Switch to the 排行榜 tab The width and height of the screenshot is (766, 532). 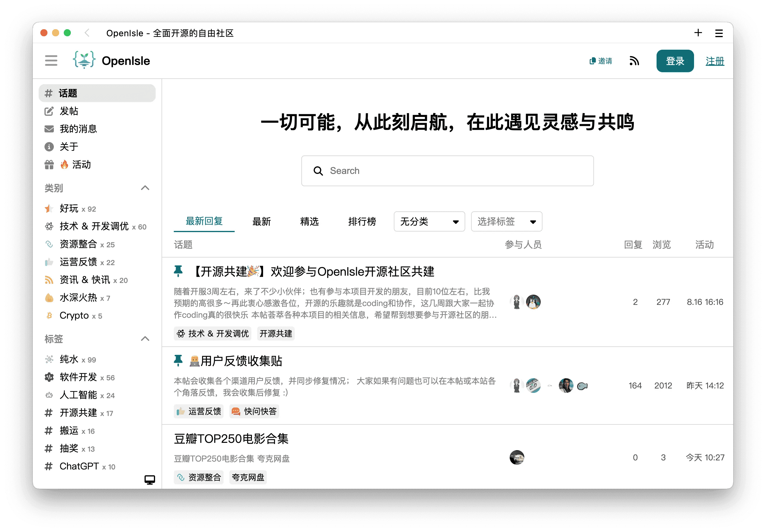click(x=363, y=221)
